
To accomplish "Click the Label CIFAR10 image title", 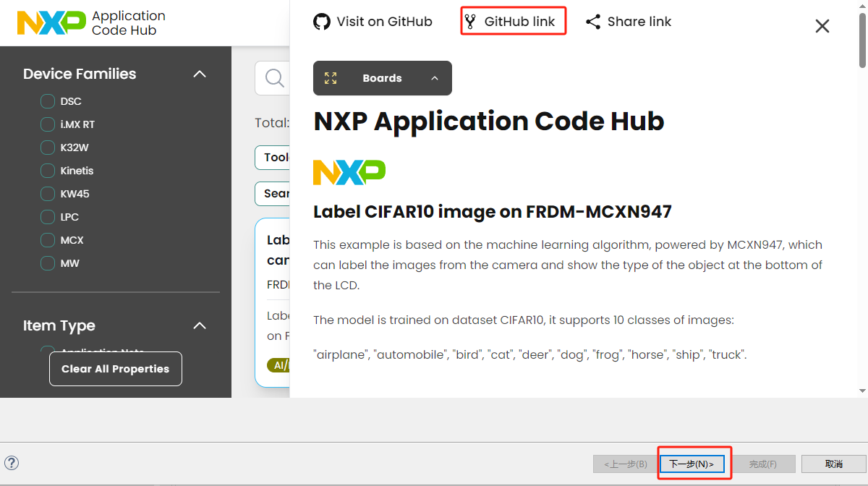I will [493, 212].
